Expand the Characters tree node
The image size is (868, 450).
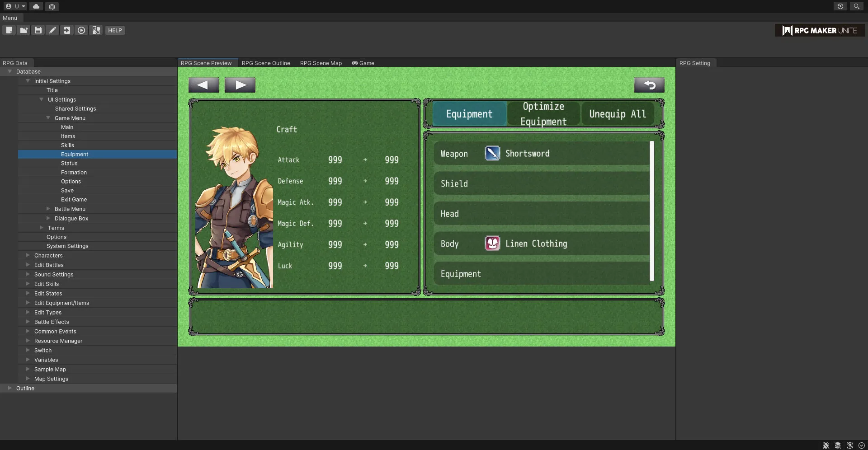pyautogui.click(x=28, y=255)
